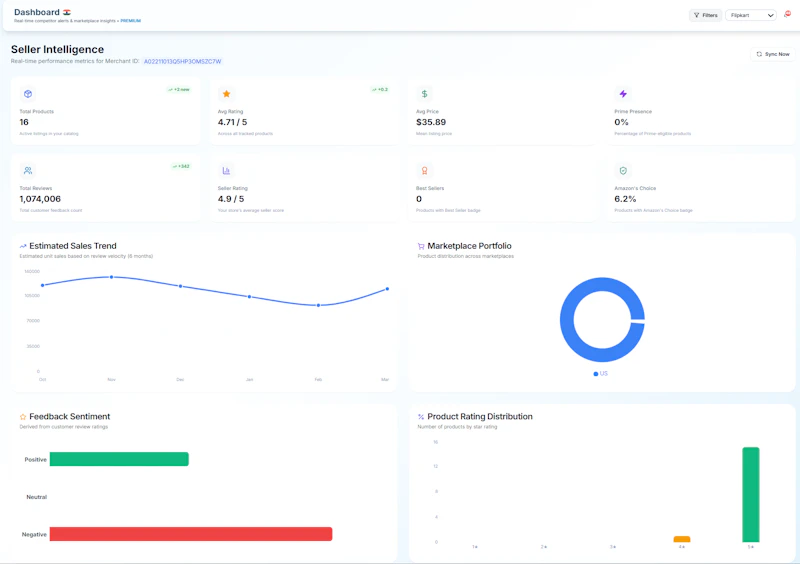
Task: Click the 1,074,006 total reviews value
Action: click(40, 199)
